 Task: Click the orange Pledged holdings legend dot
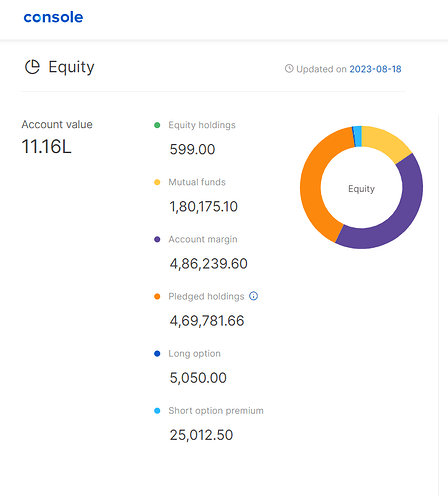157,296
